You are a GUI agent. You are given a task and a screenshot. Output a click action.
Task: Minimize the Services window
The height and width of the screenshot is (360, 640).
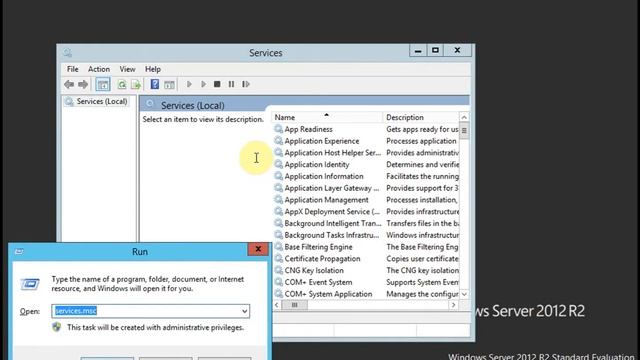point(418,51)
